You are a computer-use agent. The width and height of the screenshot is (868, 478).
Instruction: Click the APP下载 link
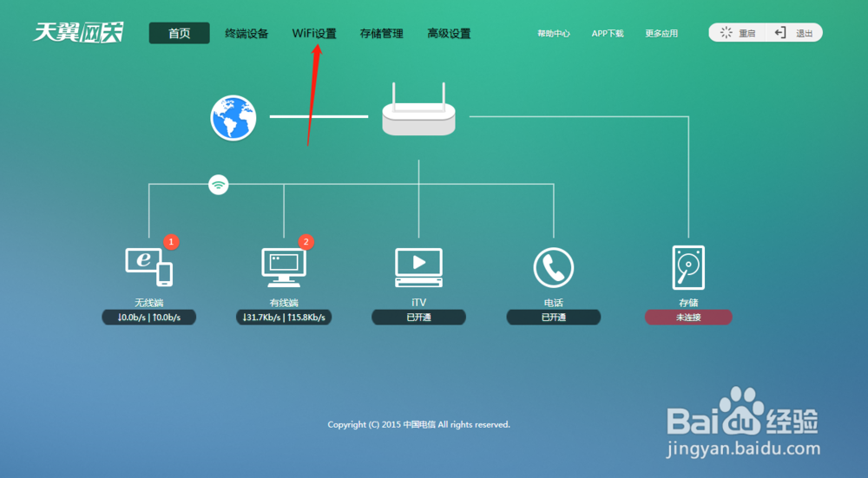pyautogui.click(x=608, y=34)
